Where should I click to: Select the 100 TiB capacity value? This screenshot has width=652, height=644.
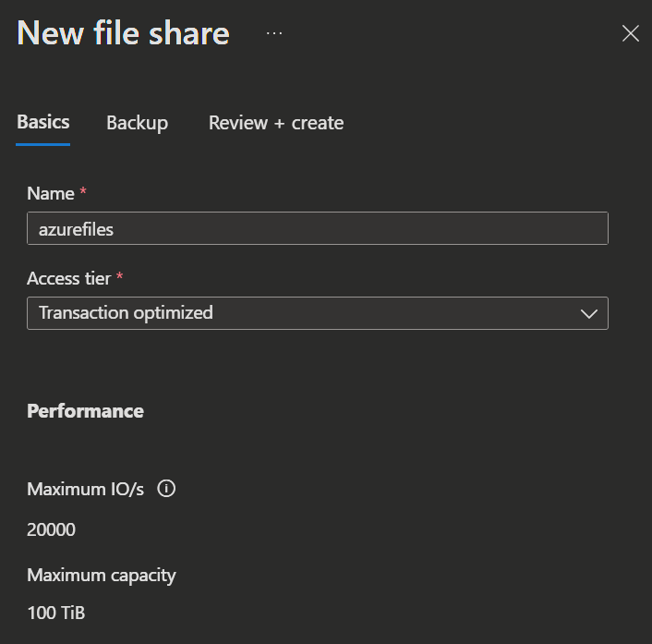point(55,613)
